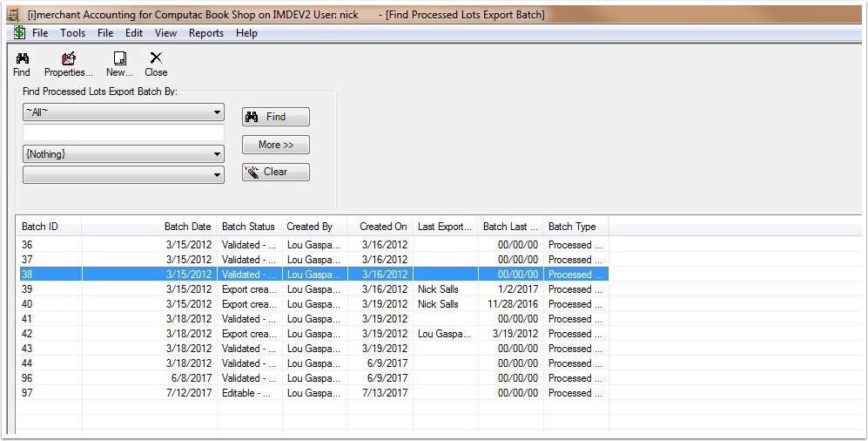Select batch ID 96 row
Image resolution: width=868 pixels, height=441 pixels.
[313, 378]
